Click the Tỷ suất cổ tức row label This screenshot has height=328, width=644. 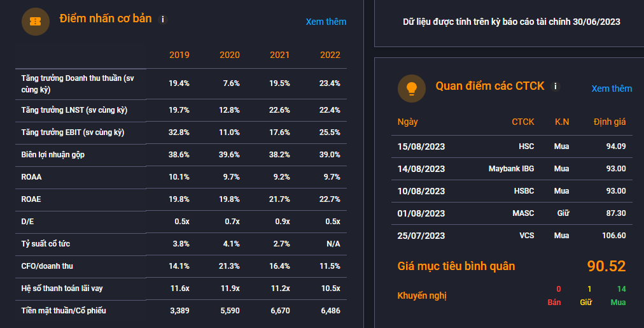[46, 244]
